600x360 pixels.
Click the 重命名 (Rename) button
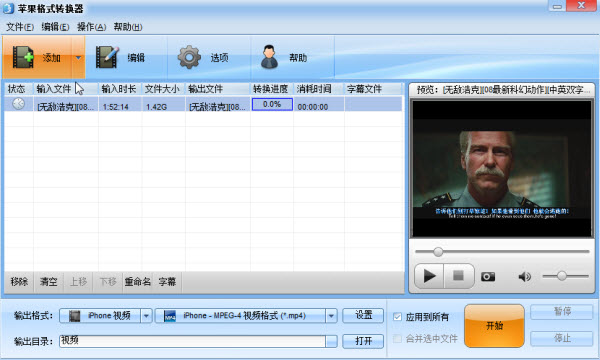click(x=138, y=282)
